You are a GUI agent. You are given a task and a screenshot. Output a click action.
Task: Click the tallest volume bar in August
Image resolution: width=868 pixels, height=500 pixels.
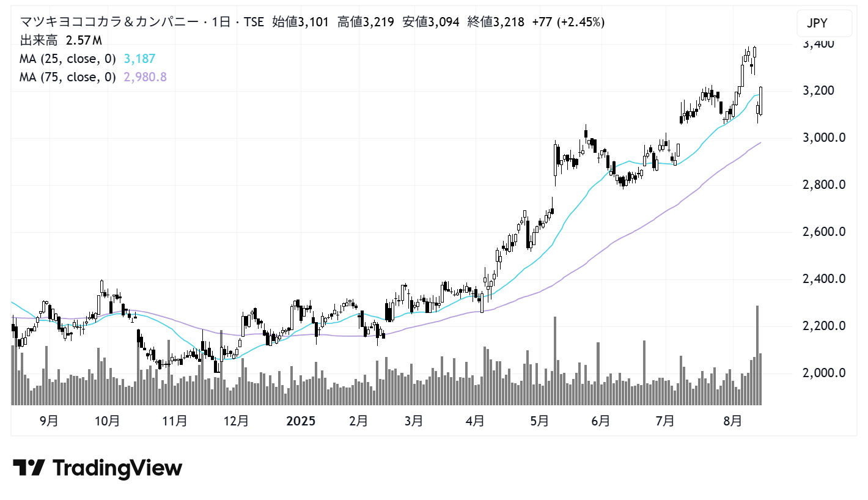(757, 355)
